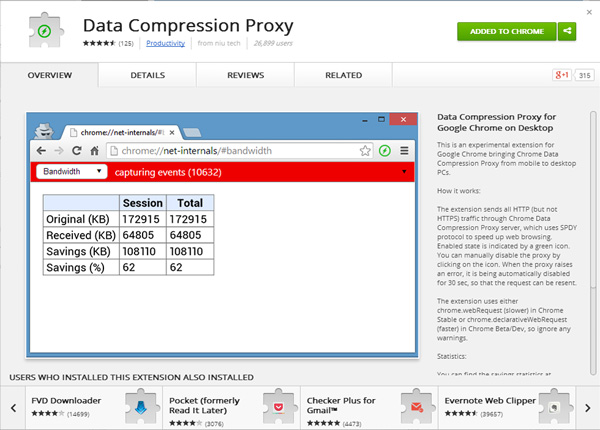Click the maximize button in the screenshot window

tap(381, 119)
